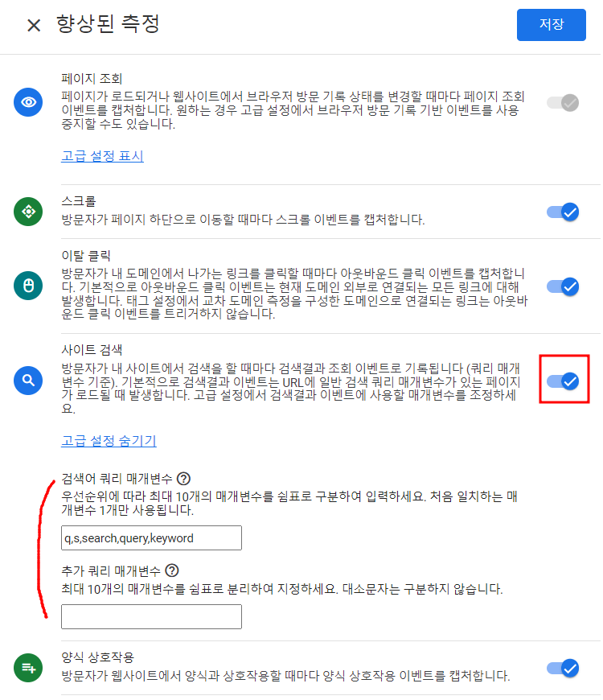603x700 pixels.
Task: Focus the empty 추가 쿼리 매개변수 field
Action: click(x=152, y=616)
